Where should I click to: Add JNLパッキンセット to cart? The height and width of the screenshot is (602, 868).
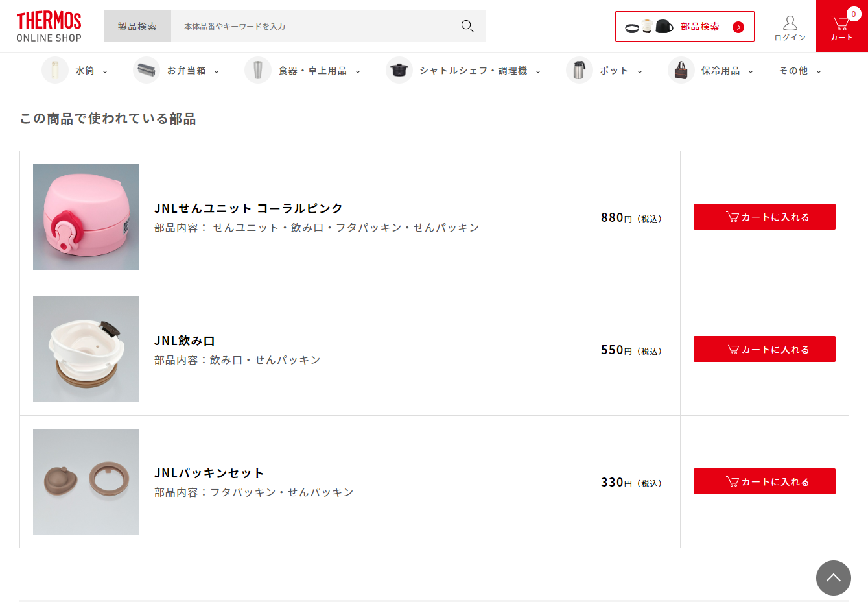pyautogui.click(x=764, y=481)
